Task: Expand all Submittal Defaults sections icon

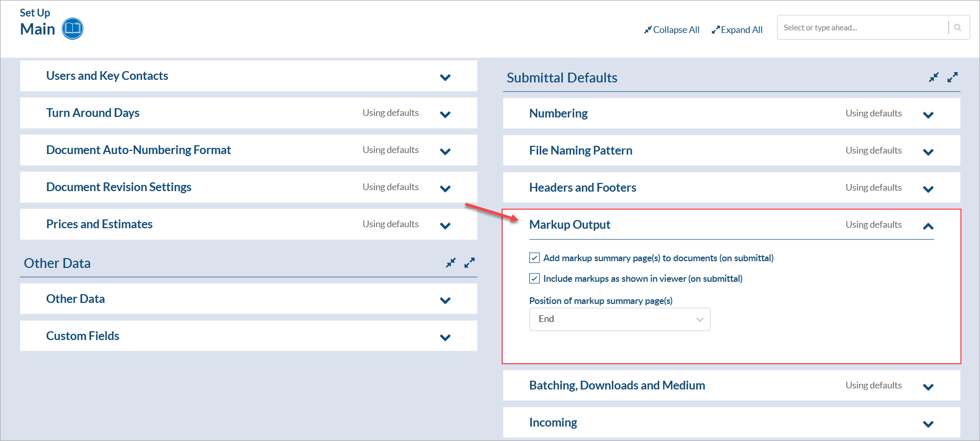Action: 953,77
